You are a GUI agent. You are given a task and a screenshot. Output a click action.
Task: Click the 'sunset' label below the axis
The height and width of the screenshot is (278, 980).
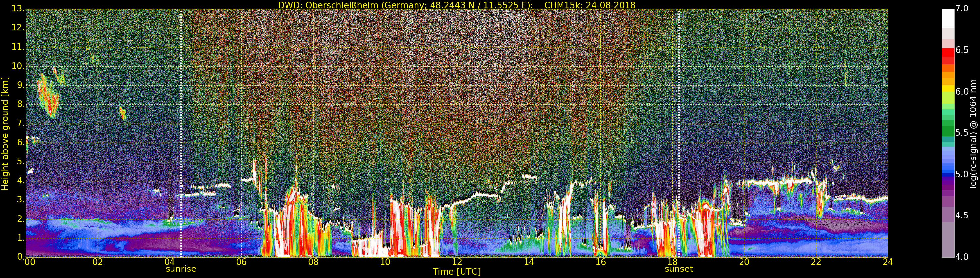pos(679,269)
